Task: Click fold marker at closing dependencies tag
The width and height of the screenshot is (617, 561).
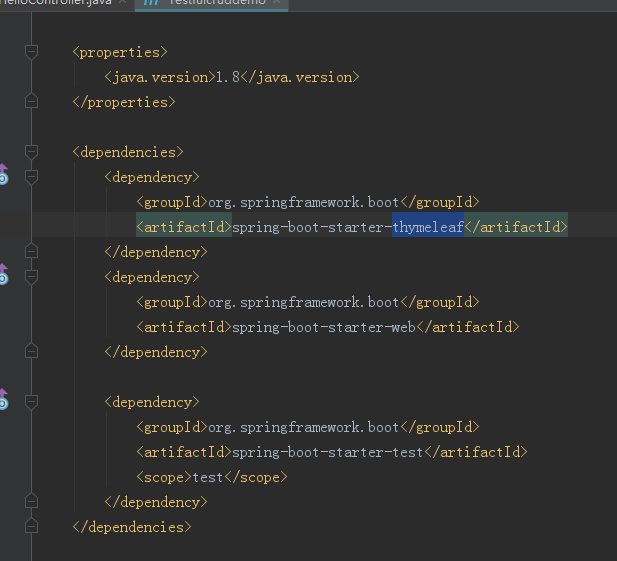Action: (x=31, y=526)
